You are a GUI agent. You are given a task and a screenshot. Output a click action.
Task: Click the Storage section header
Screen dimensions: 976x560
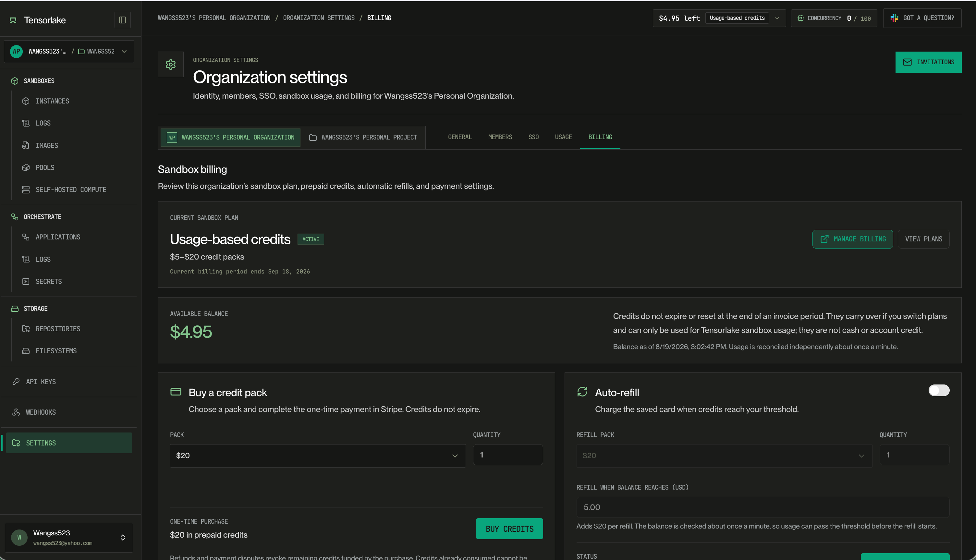click(x=35, y=309)
